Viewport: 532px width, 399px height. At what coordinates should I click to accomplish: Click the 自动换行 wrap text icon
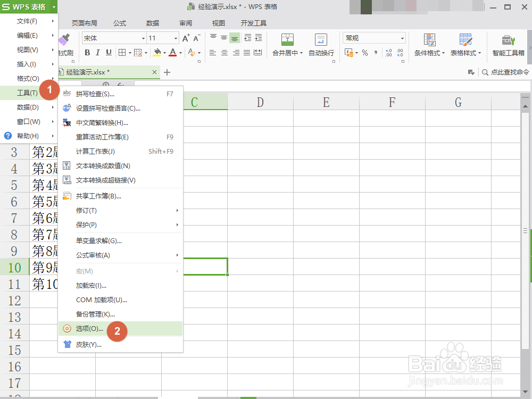pos(320,52)
